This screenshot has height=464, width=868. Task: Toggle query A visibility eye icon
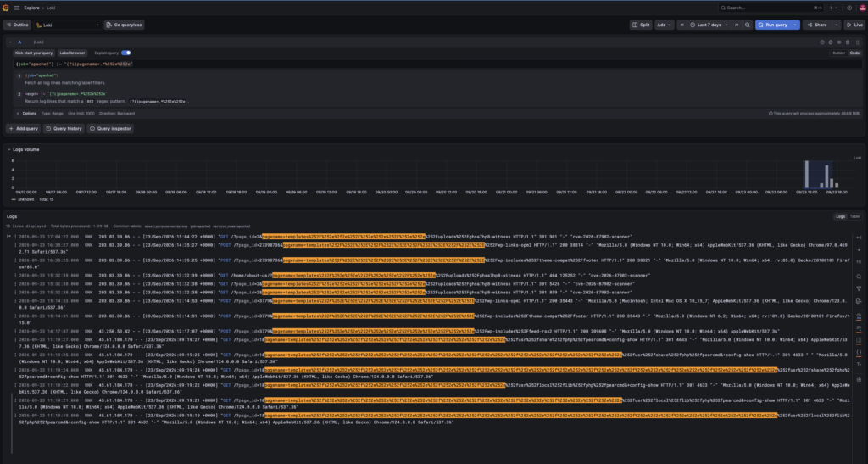coord(839,42)
